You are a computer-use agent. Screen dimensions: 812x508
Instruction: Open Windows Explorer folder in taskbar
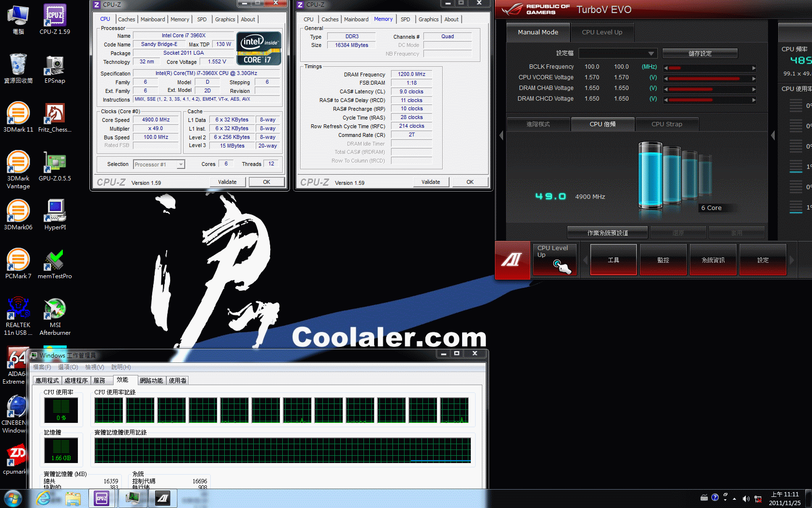point(73,498)
